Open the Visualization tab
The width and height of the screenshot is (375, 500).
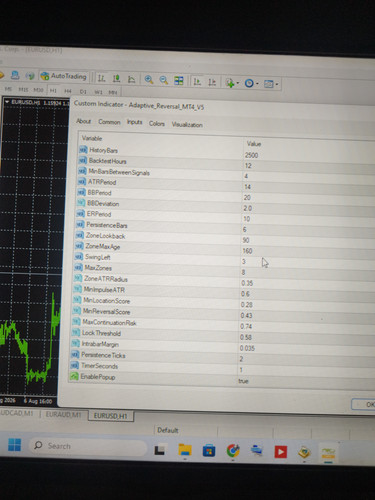click(187, 125)
